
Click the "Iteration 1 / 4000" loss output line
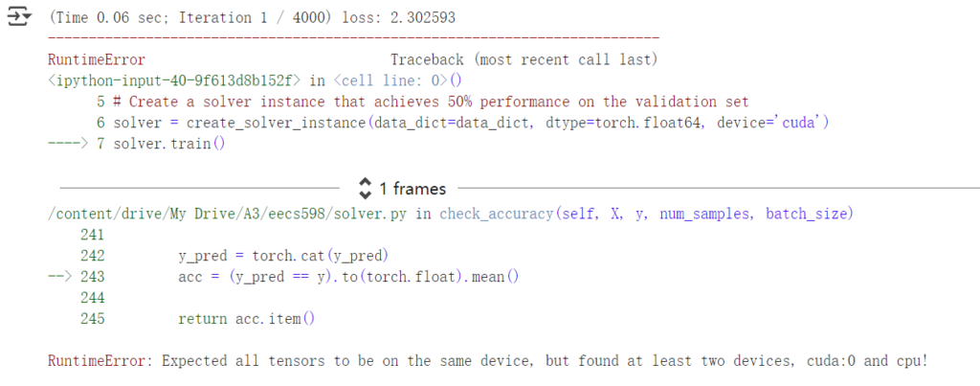point(252,17)
